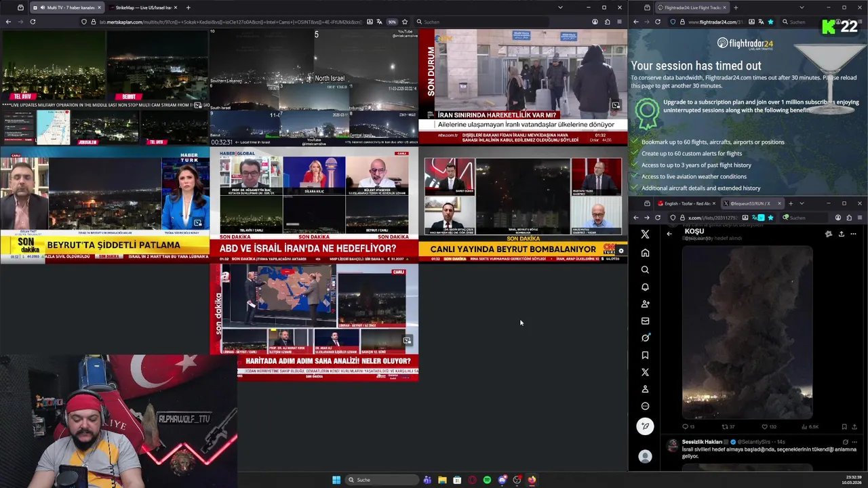Reload the Flightradar24 page
This screenshot has width=868, height=488.
click(658, 22)
